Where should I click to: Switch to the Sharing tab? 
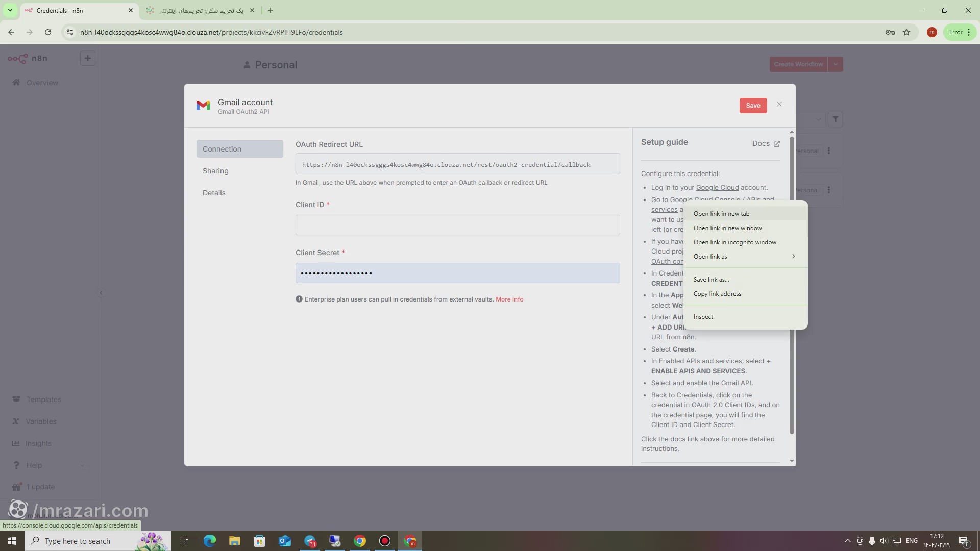(215, 171)
